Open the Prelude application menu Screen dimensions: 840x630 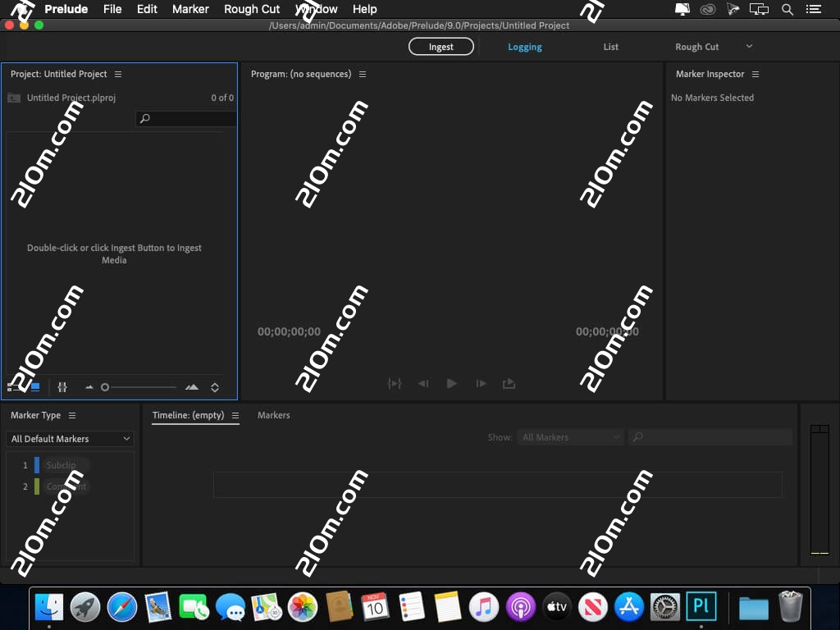click(66, 9)
